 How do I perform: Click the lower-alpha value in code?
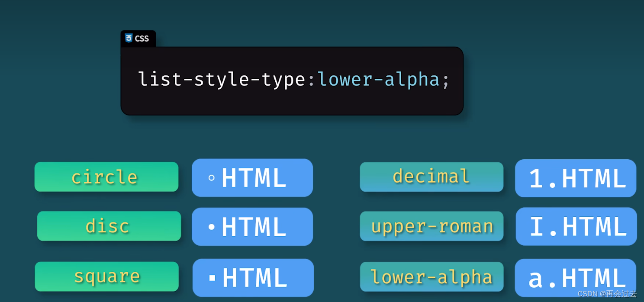[379, 80]
